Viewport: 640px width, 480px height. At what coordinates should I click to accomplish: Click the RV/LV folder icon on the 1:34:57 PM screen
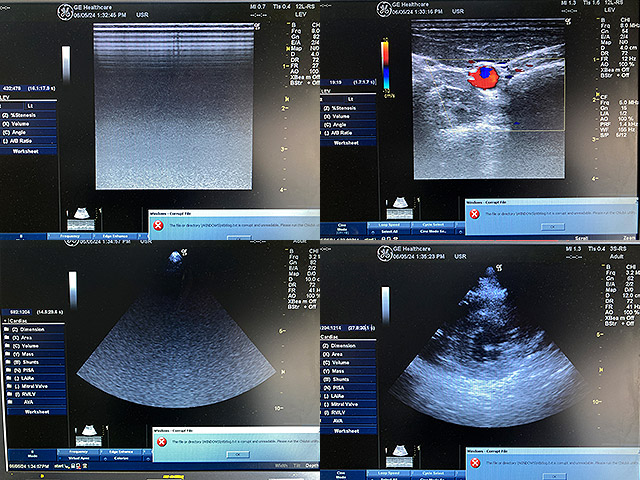point(10,394)
